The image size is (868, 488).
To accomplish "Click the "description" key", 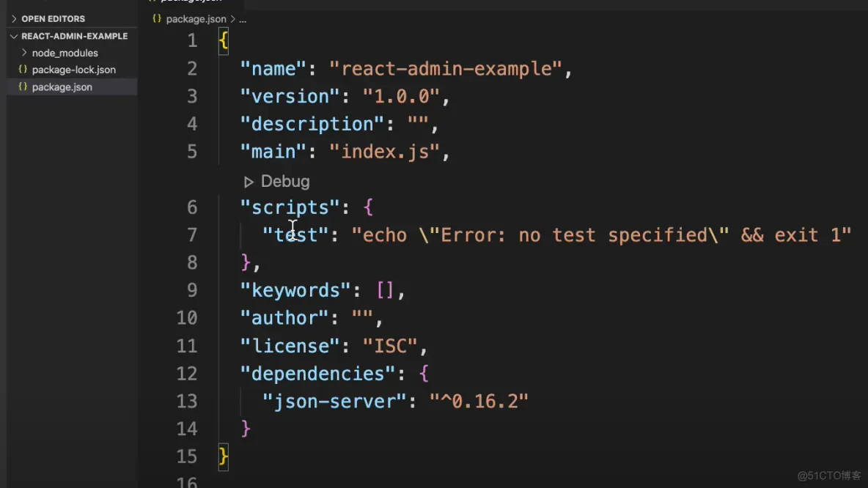I will (x=312, y=124).
